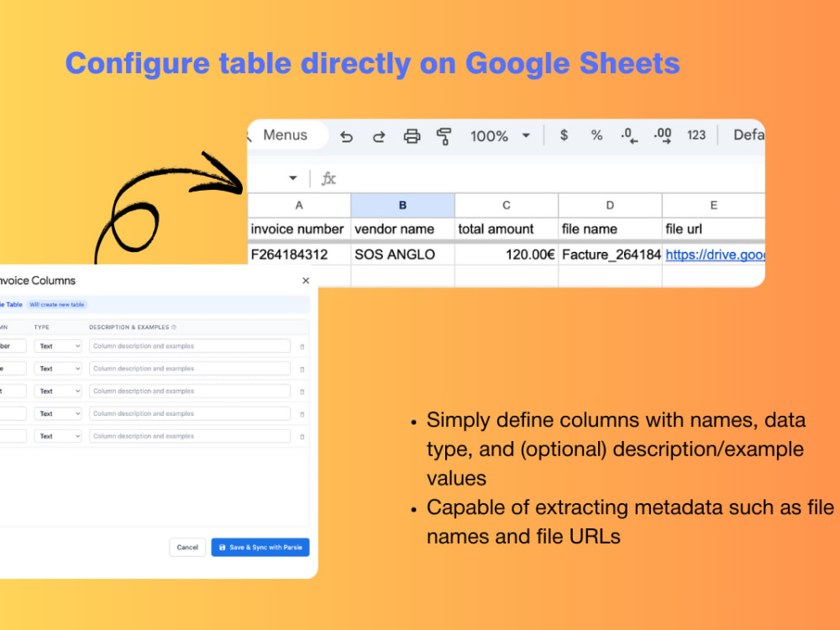
Task: Delete the third column row with trash icon
Action: coord(302,391)
